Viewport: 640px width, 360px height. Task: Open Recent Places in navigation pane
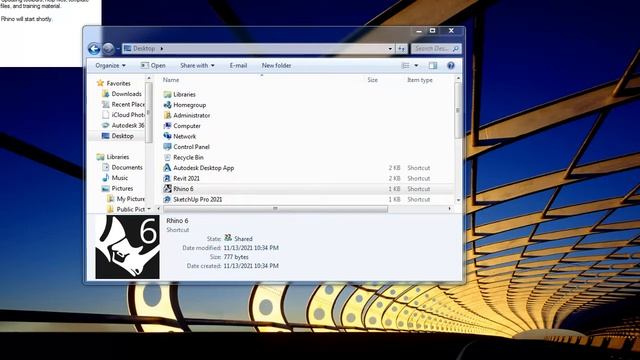point(128,104)
